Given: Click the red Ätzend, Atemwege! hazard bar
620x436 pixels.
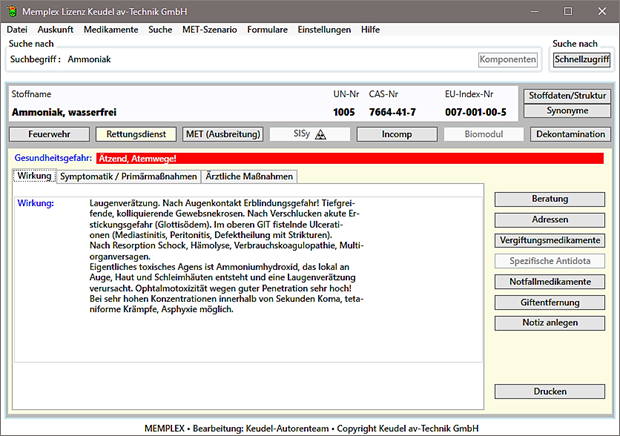Looking at the screenshot, I should pos(350,159).
